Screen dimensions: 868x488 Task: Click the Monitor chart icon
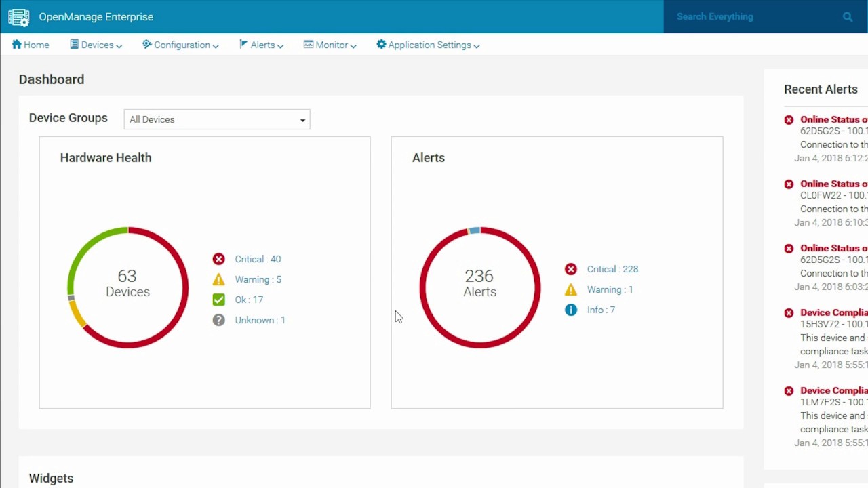coord(309,45)
